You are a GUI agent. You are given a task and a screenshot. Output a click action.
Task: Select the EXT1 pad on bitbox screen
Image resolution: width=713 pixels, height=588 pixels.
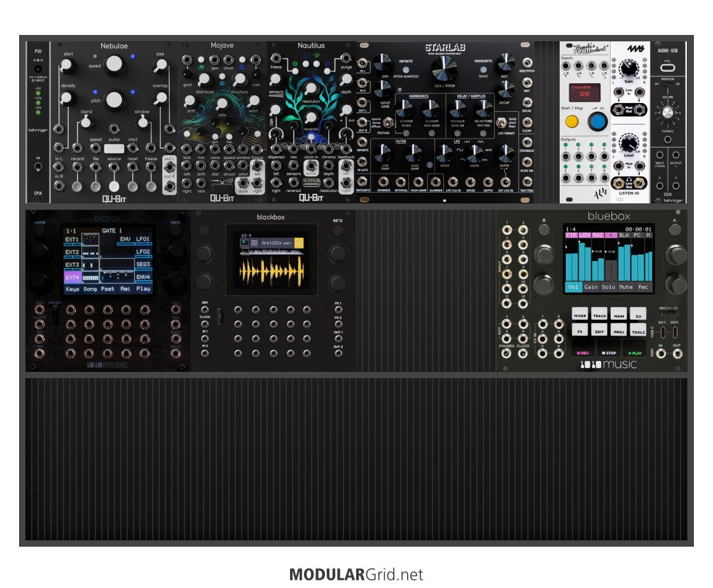tap(73, 239)
